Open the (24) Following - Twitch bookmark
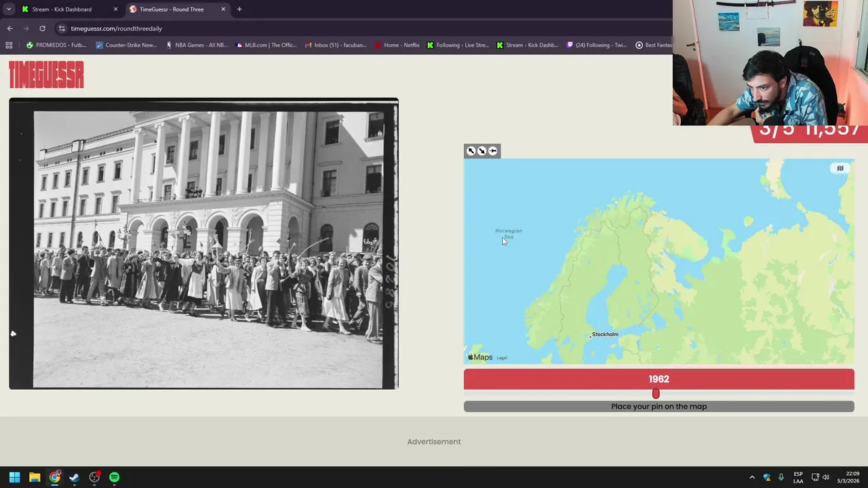868x488 pixels. (x=597, y=45)
